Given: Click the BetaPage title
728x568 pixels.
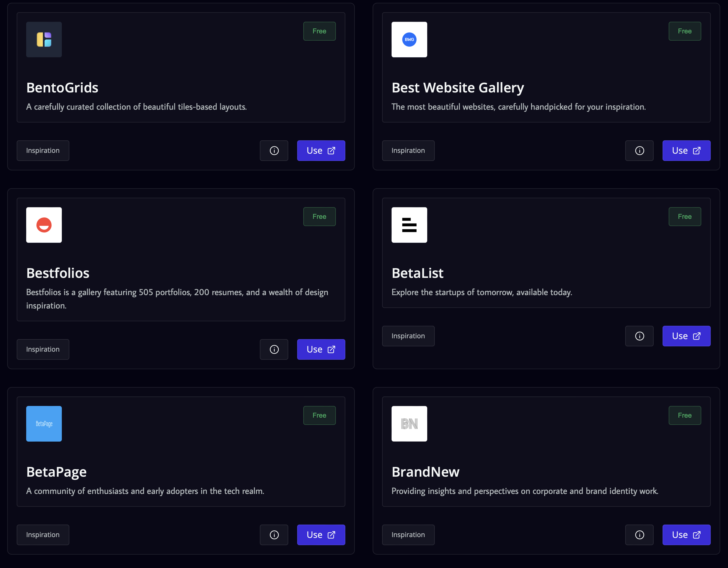Looking at the screenshot, I should pos(56,472).
